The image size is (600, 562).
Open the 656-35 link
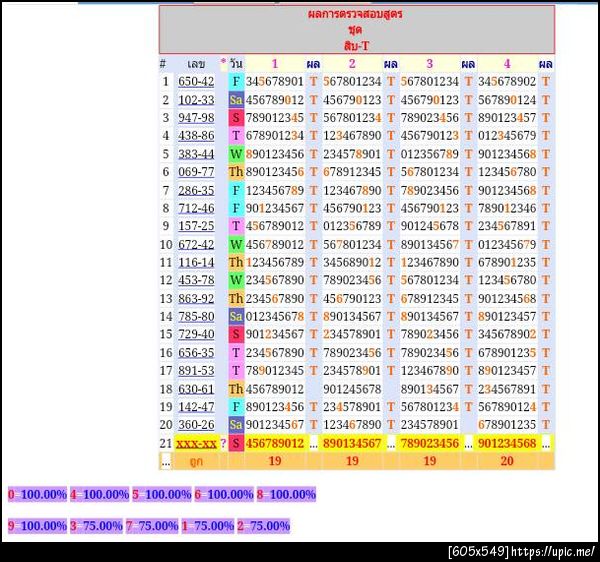tap(196, 352)
